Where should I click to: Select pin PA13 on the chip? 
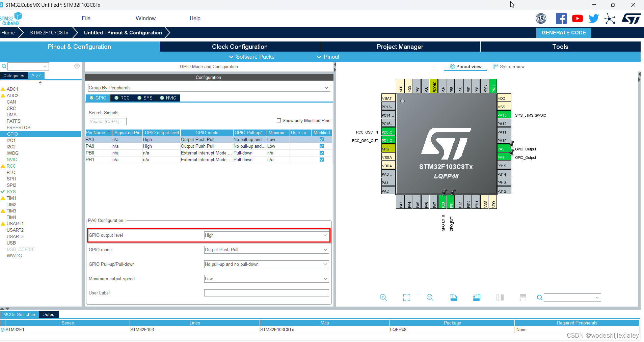[504, 115]
